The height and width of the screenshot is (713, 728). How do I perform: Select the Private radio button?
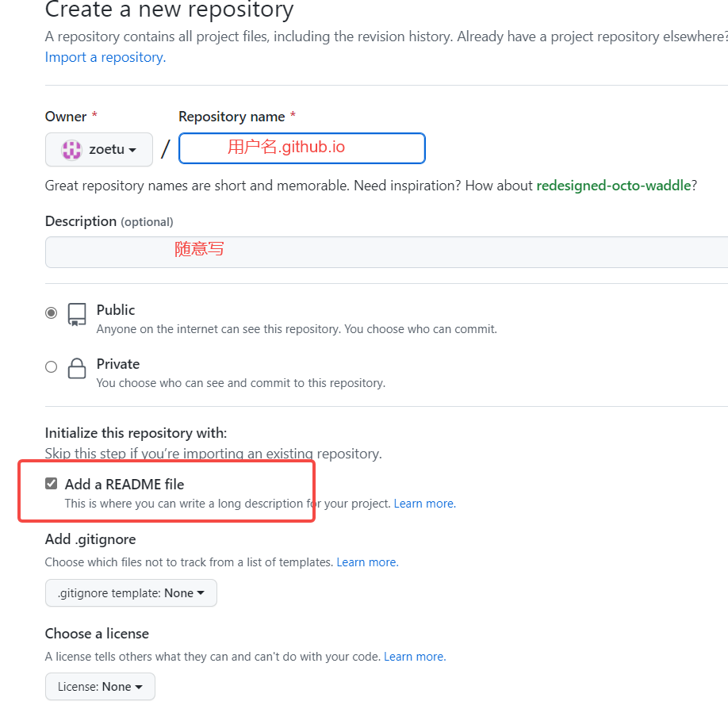tap(51, 366)
